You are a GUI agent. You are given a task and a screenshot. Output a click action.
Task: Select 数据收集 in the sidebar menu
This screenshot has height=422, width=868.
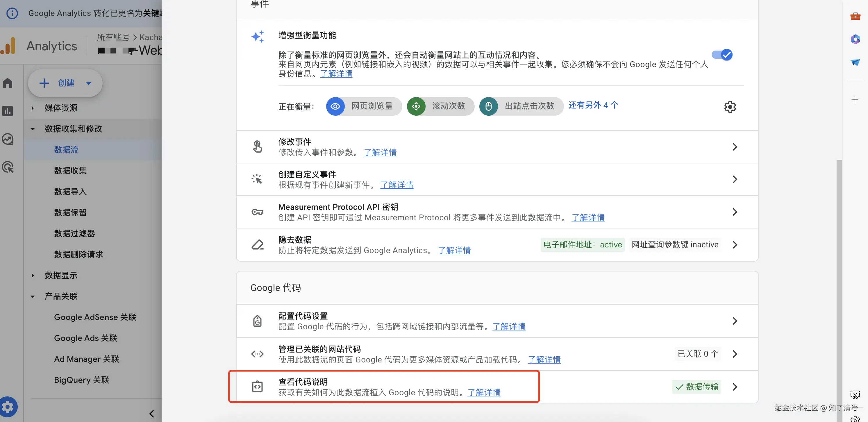click(x=70, y=170)
